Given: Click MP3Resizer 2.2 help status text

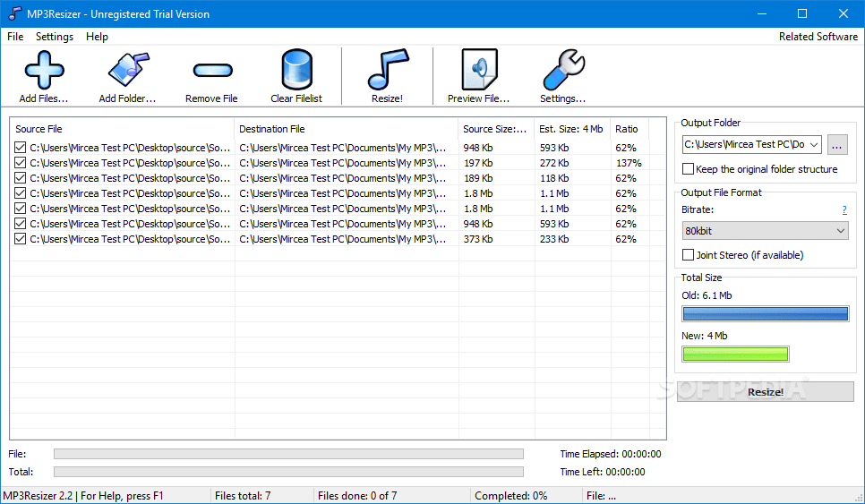Looking at the screenshot, I should point(83,496).
